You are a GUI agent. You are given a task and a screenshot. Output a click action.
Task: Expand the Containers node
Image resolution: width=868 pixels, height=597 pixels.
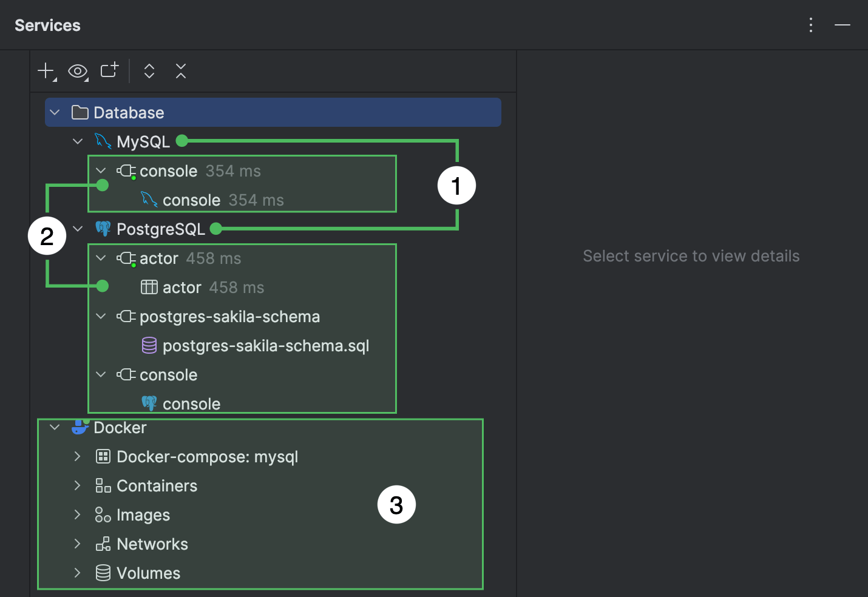[77, 485]
